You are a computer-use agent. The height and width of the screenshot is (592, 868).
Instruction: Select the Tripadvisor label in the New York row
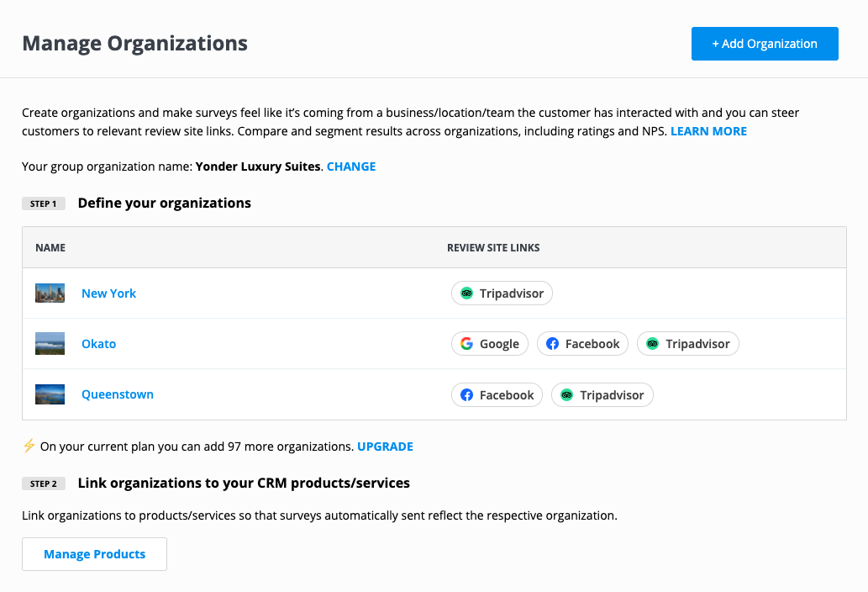pyautogui.click(x=512, y=293)
